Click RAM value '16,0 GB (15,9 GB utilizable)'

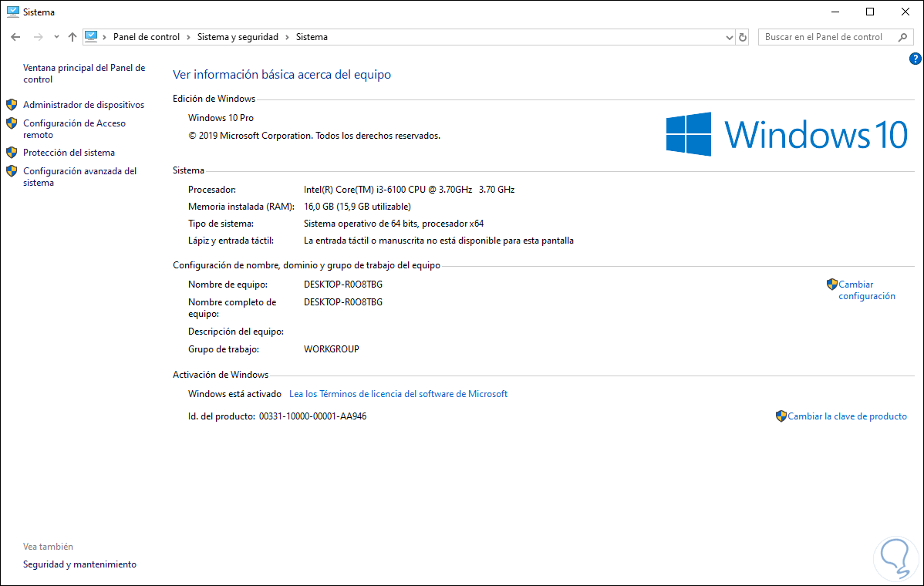pyautogui.click(x=357, y=207)
